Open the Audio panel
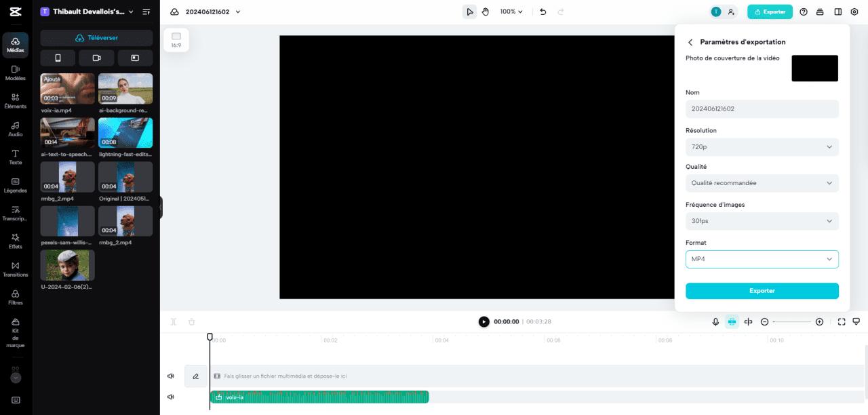The width and height of the screenshot is (868, 415). [16, 129]
